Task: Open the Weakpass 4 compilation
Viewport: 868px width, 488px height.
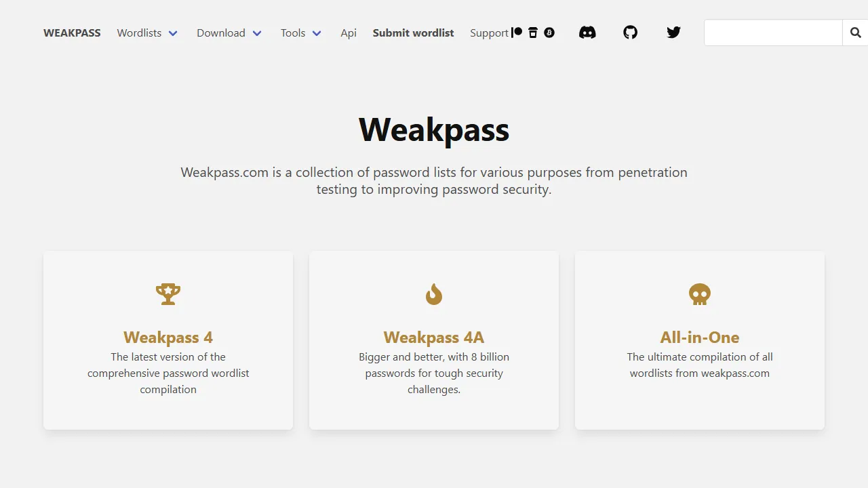Action: point(168,337)
